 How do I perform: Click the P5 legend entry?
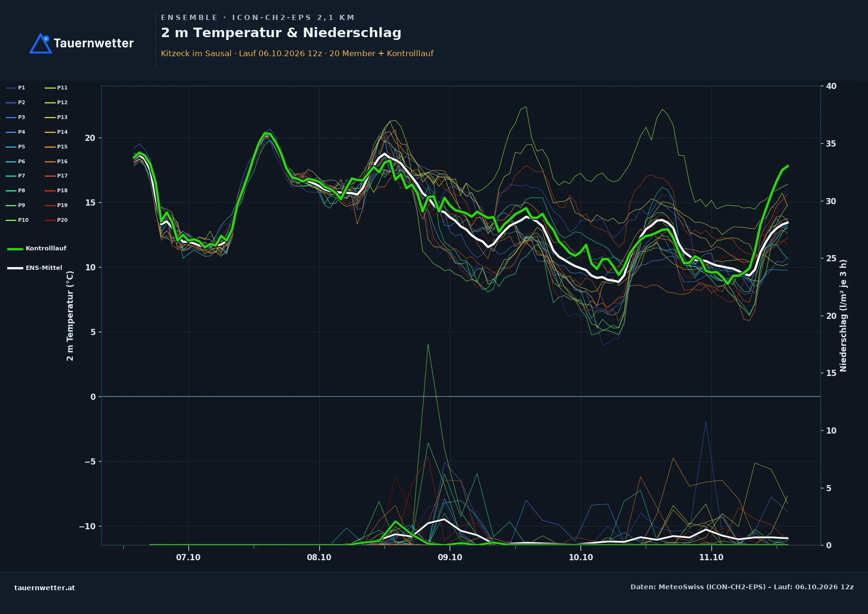click(15, 147)
